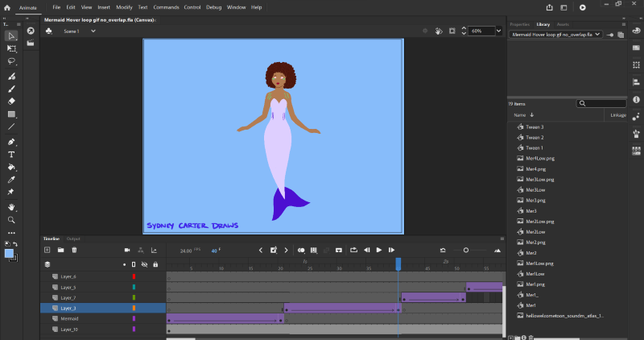Reverse sort order by Name arrow
This screenshot has width=644, height=340.
tap(532, 115)
